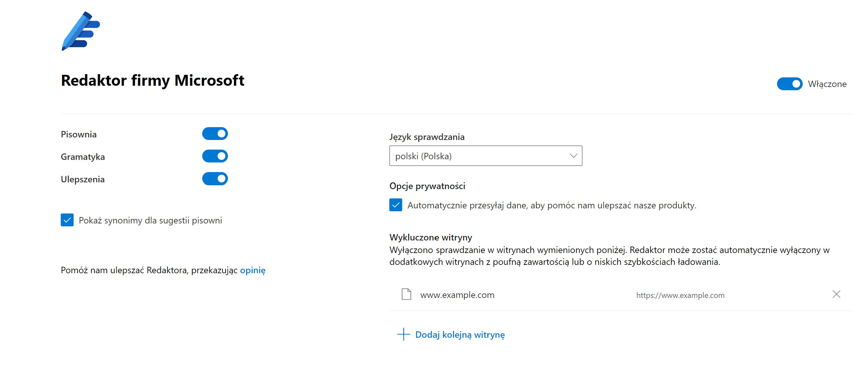Disable the Pisownia toggle
This screenshot has width=868, height=366.
[x=215, y=134]
